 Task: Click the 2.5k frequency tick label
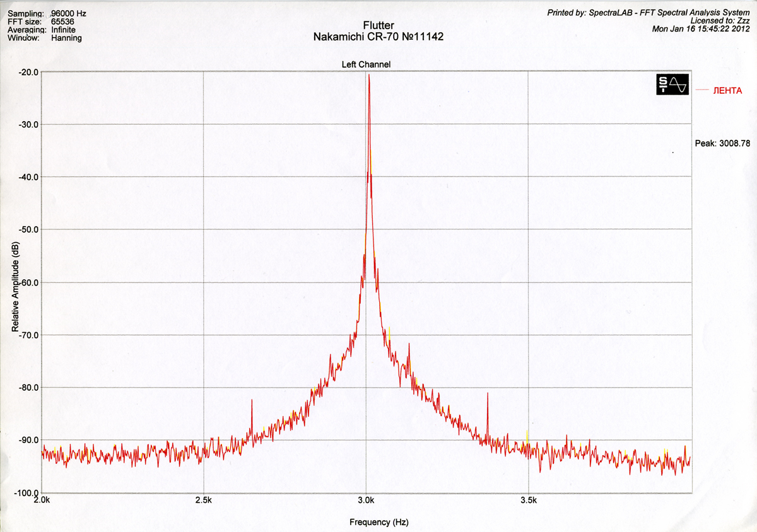[204, 500]
